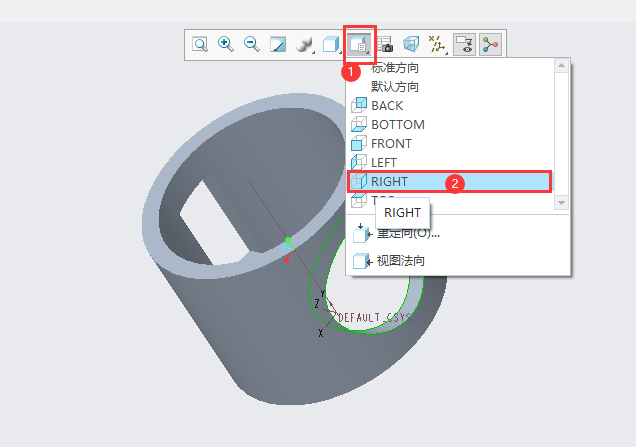Viewport: 636px width, 447px height.
Task: Click the TOP view cube icon
Action: coord(359,200)
